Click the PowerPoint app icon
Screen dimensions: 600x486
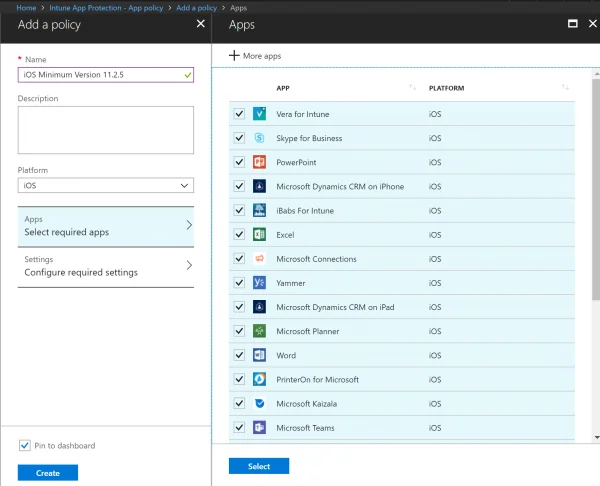pos(259,162)
